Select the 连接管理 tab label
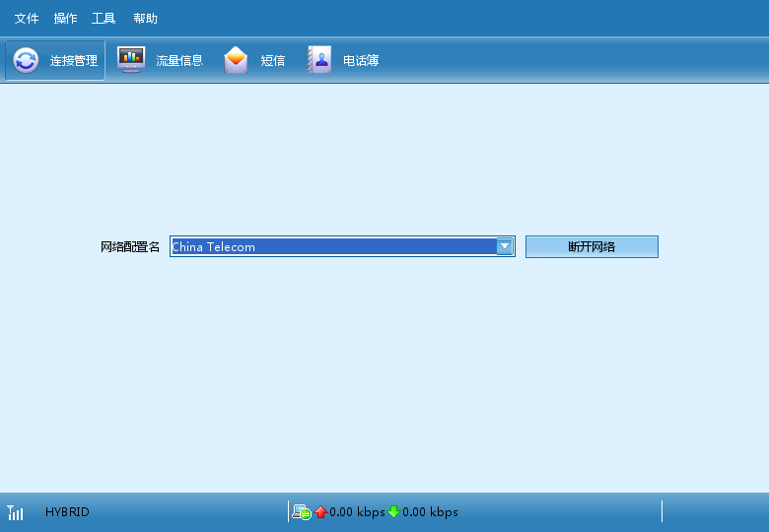This screenshot has width=769, height=532. (74, 61)
